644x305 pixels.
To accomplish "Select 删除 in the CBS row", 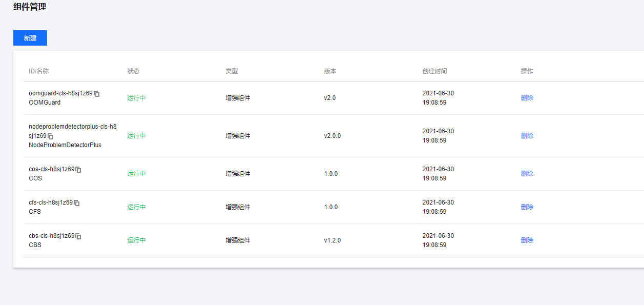I will 527,240.
